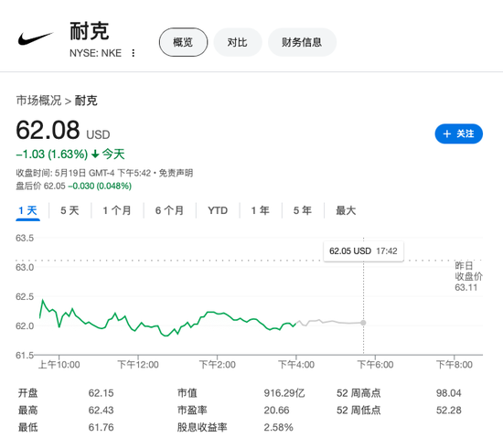The height and width of the screenshot is (448, 503).
Task: Show the 1 年 chart range
Action: click(260, 210)
